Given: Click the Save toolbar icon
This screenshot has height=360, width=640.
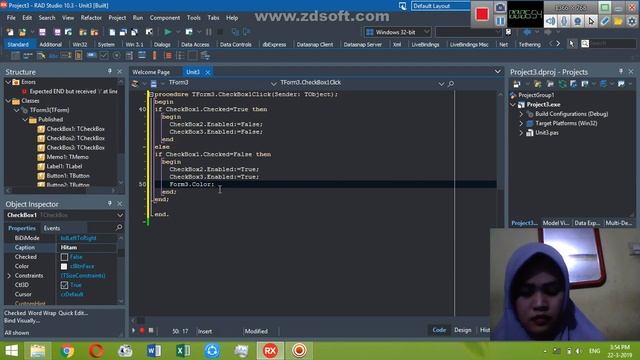Looking at the screenshot, I should click(x=42, y=32).
